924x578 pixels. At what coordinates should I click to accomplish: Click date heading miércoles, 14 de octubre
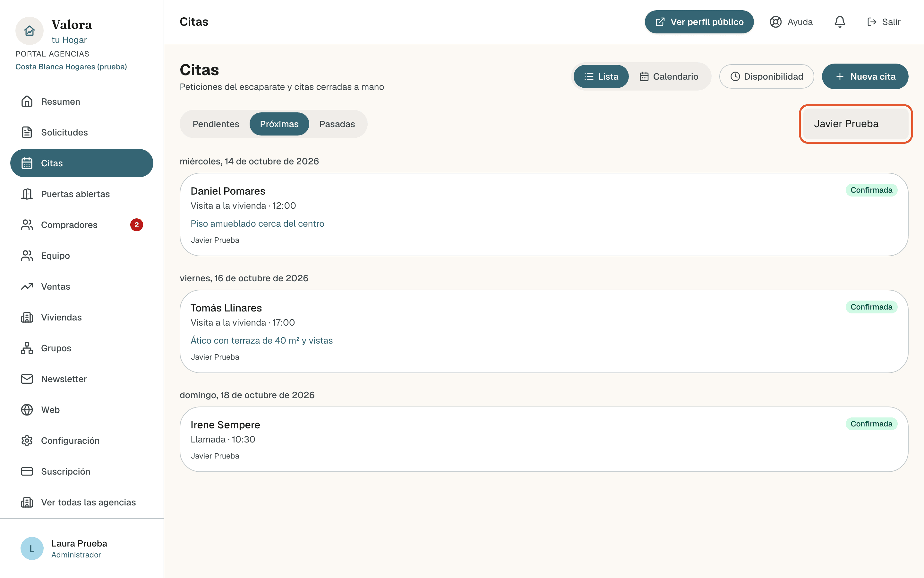pyautogui.click(x=249, y=161)
